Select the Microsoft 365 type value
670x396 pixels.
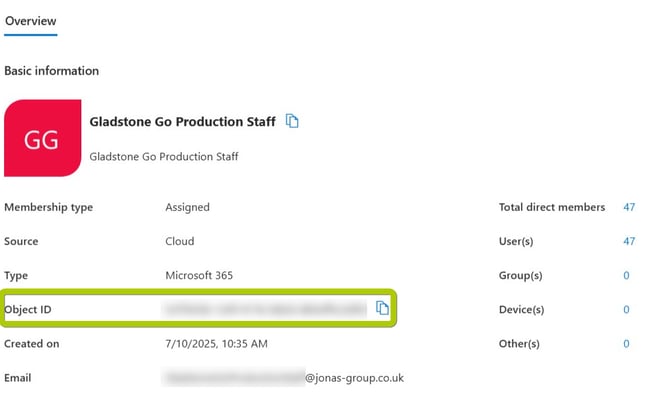tap(199, 276)
